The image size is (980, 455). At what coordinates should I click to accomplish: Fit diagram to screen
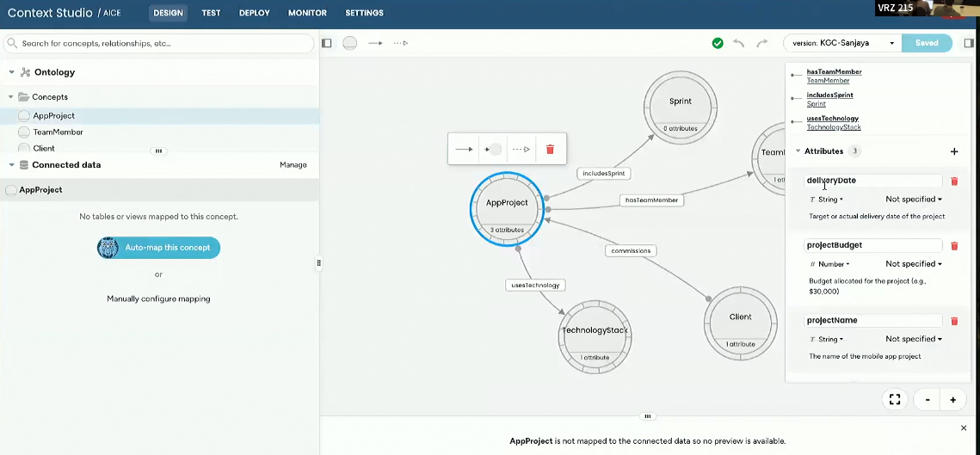[x=894, y=399]
